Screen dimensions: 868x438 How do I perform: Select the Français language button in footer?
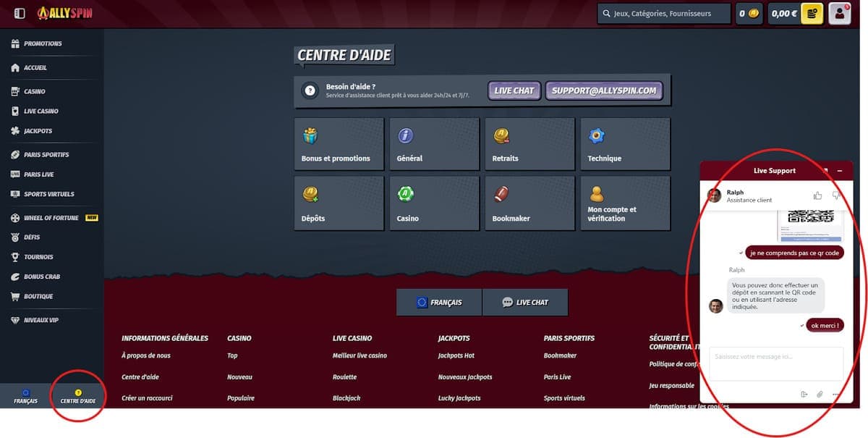coord(439,303)
